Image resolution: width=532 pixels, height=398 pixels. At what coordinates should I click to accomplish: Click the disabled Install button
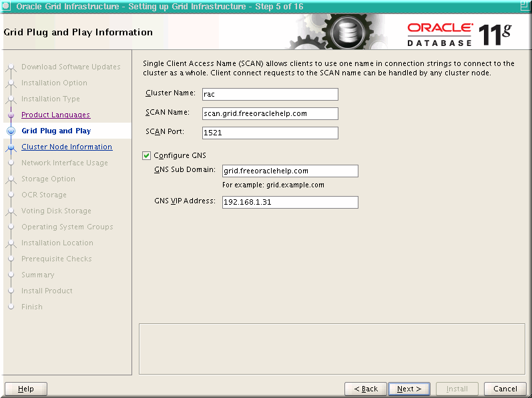457,389
